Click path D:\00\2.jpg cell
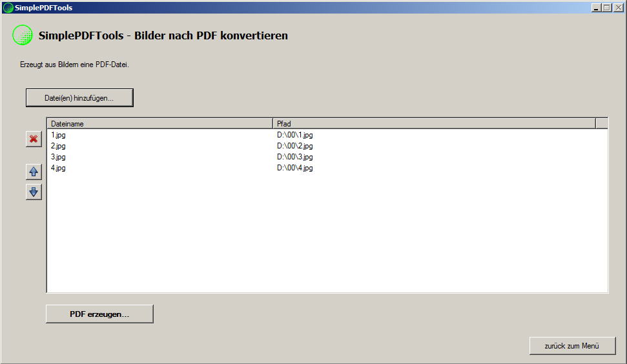627x364 pixels. coord(294,146)
